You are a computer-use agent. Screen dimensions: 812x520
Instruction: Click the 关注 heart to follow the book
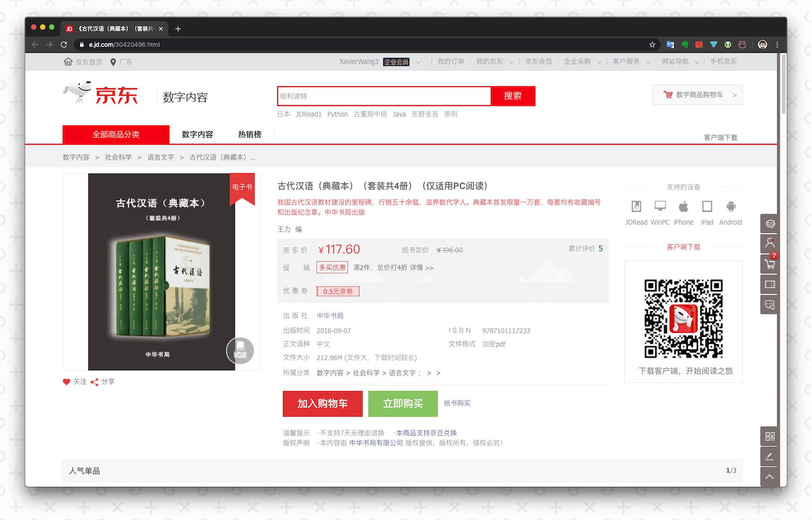coord(67,382)
